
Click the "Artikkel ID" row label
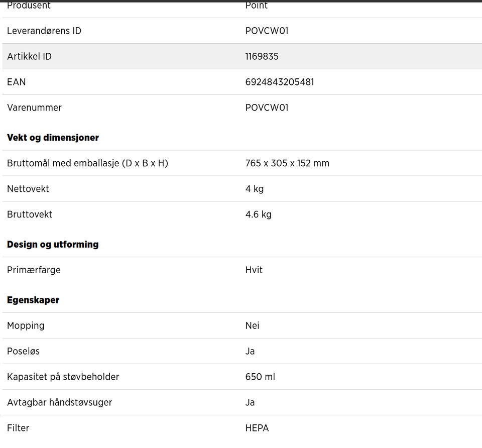(x=29, y=56)
